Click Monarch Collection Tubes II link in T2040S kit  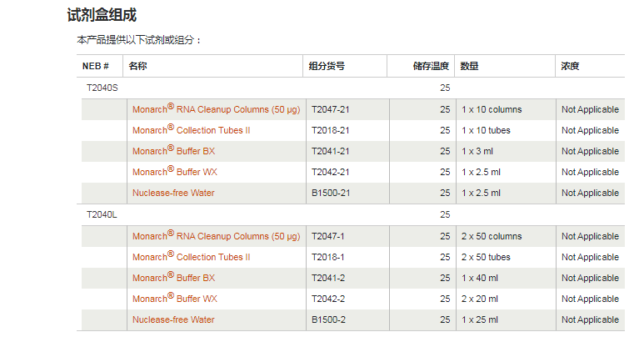point(191,130)
